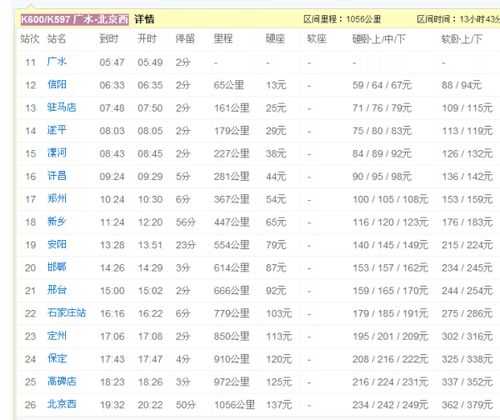Screen dimensions: 500x420
Task: Click the 17:06 arrival time for 定州
Action: coord(112,336)
